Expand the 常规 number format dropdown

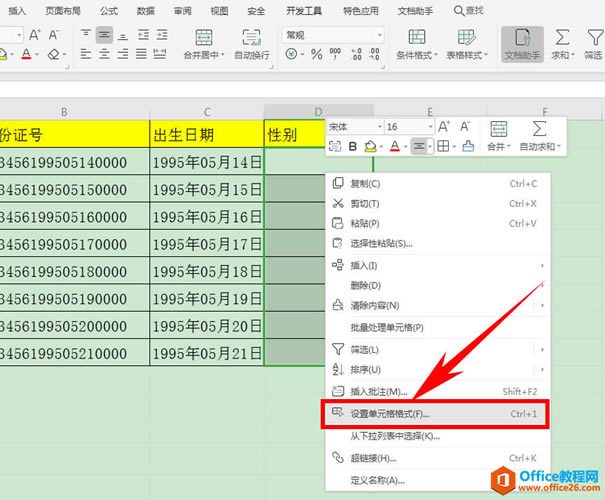tap(377, 34)
